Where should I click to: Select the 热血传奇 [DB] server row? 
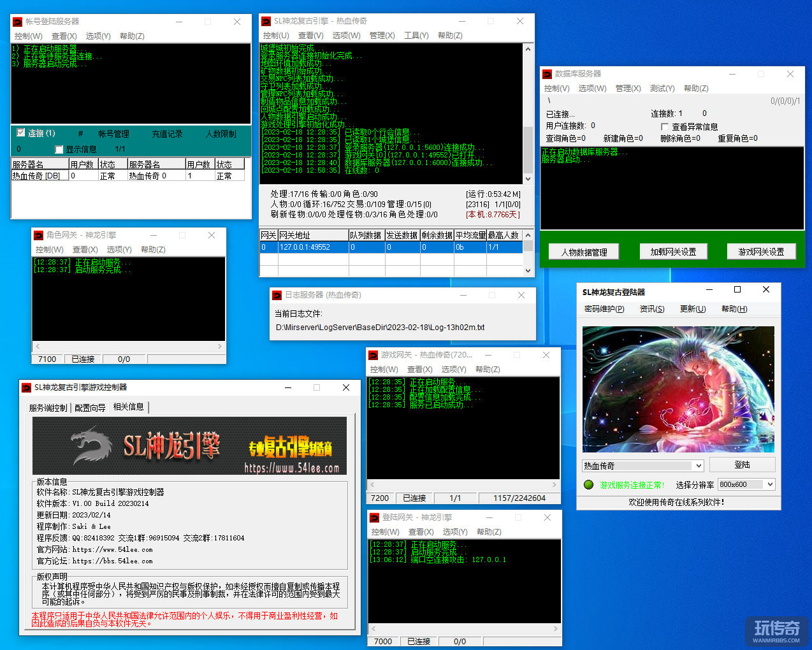tap(40, 176)
